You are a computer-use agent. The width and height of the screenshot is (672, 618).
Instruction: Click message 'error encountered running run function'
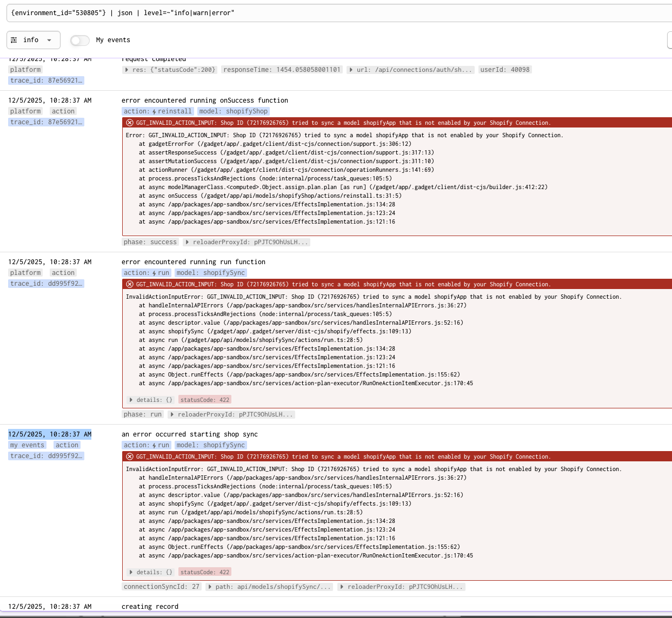[x=194, y=262]
